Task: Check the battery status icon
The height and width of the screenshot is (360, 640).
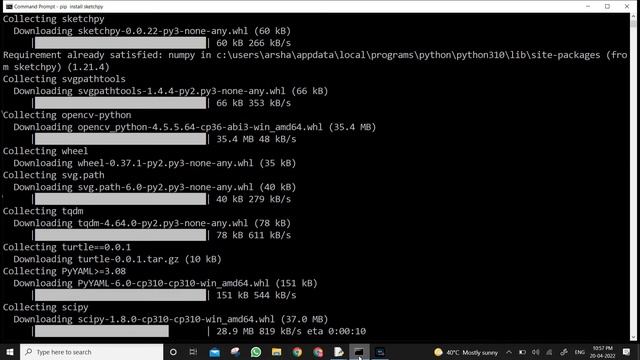Action: (x=522, y=352)
